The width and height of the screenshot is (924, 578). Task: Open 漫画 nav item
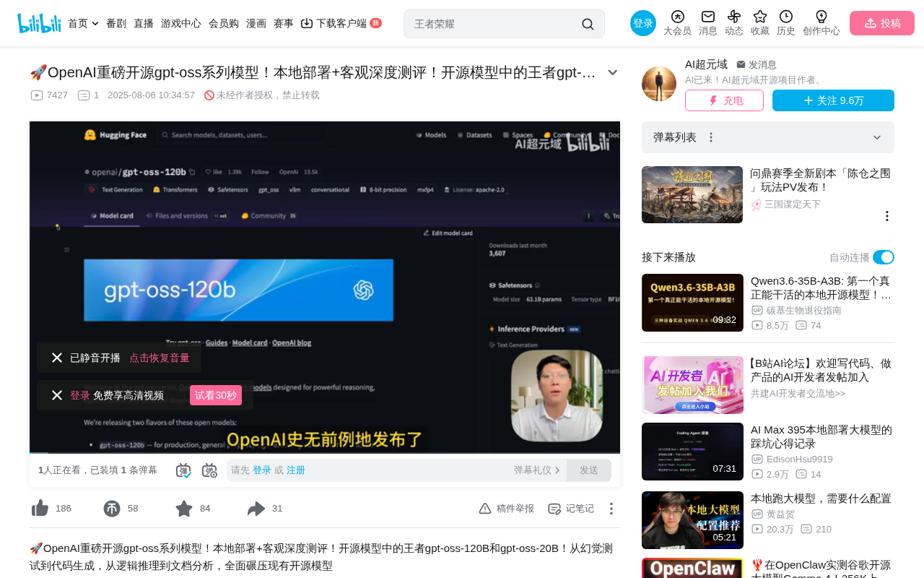pos(256,23)
